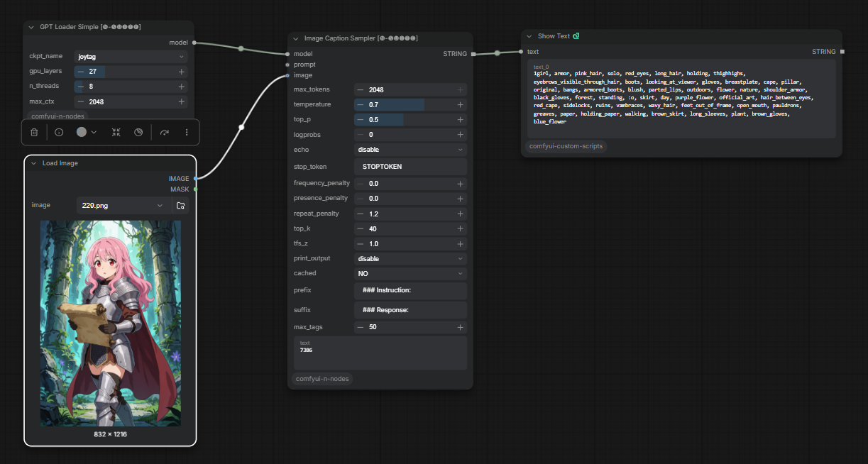868x464 pixels.
Task: Open the three-dot more options menu
Action: 187,132
